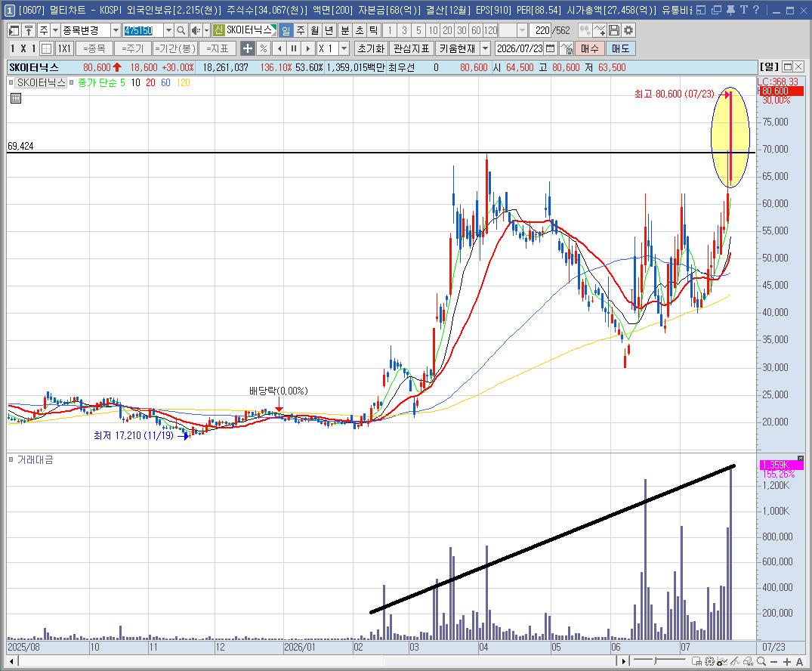Click bottom bar line drawing icon
This screenshot has width=812, height=671.
735,661
